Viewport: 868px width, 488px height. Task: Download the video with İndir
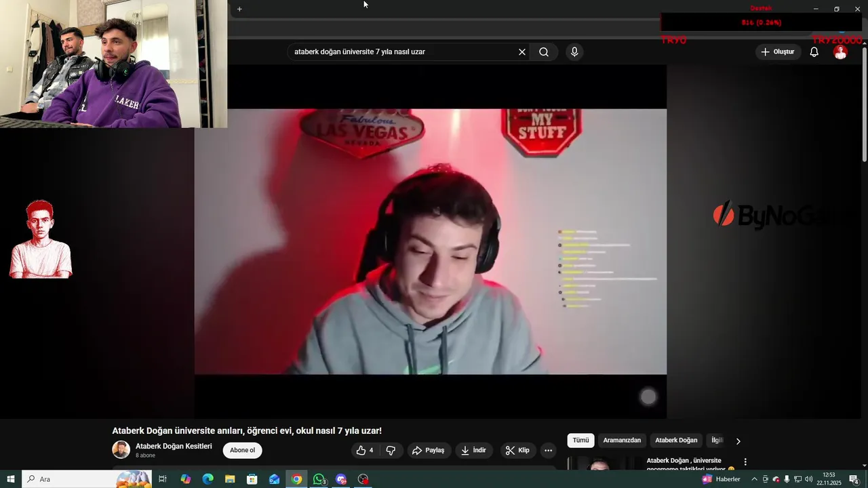coord(474,451)
